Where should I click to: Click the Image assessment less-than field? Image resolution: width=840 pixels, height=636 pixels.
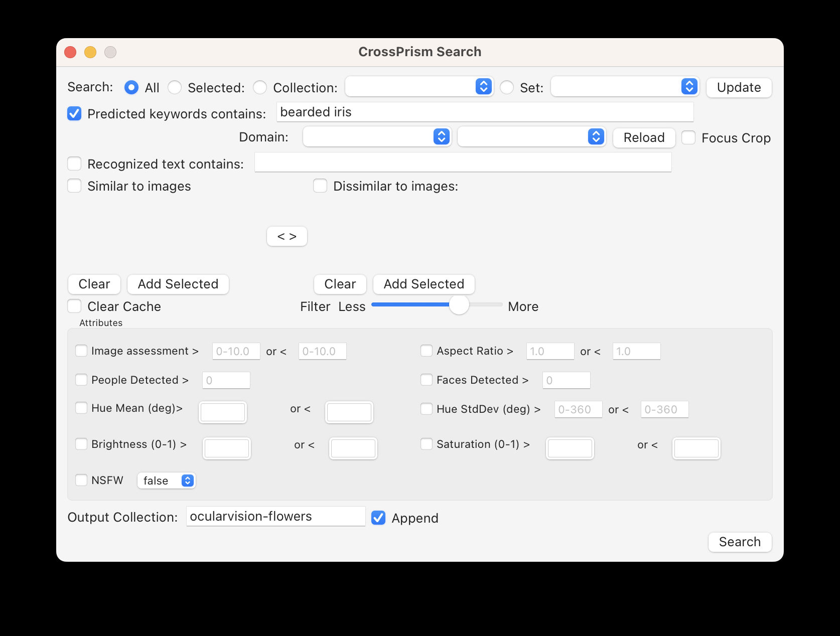point(323,351)
